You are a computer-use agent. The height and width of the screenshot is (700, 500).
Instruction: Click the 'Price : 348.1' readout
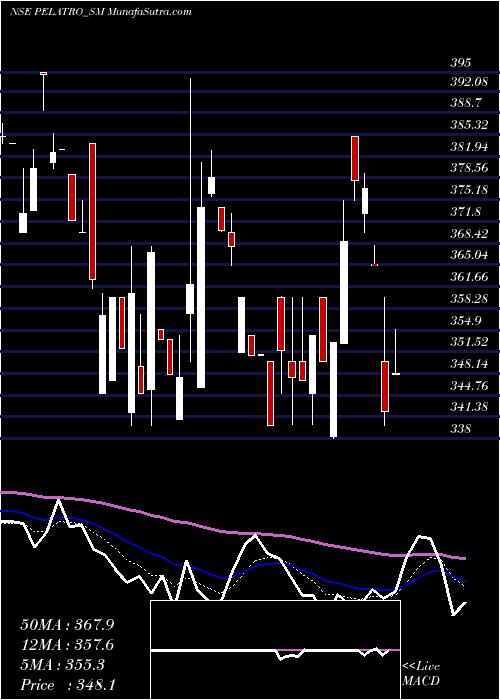point(67,685)
